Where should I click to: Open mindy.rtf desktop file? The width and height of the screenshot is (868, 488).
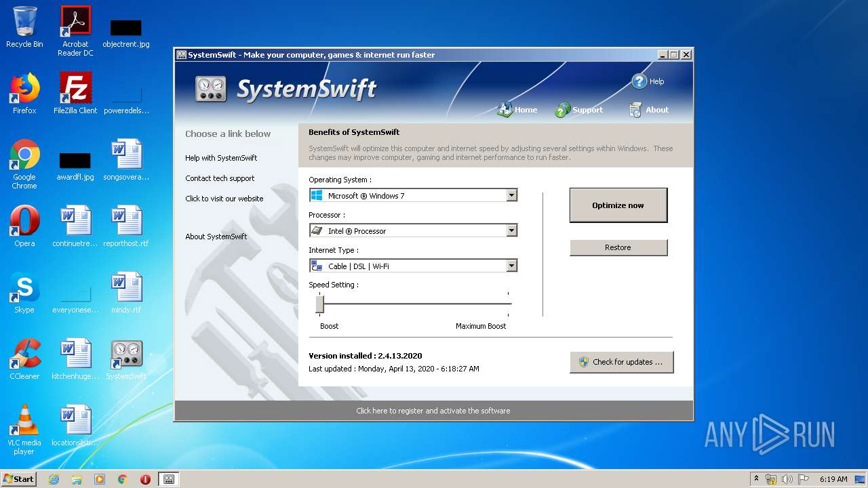point(126,293)
